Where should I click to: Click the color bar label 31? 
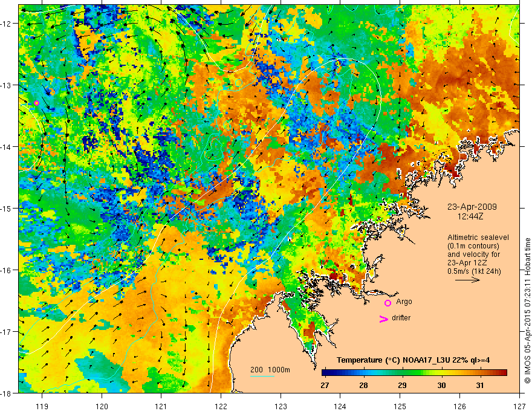tap(479, 386)
